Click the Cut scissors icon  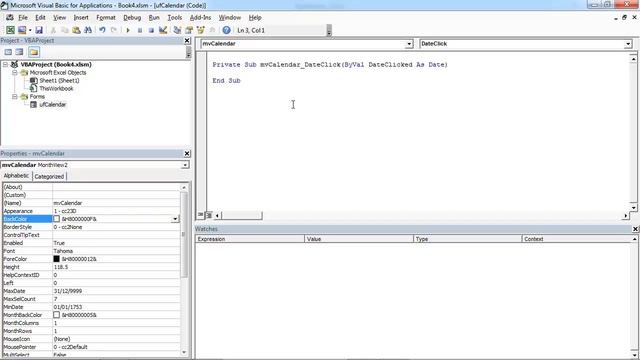(53, 30)
